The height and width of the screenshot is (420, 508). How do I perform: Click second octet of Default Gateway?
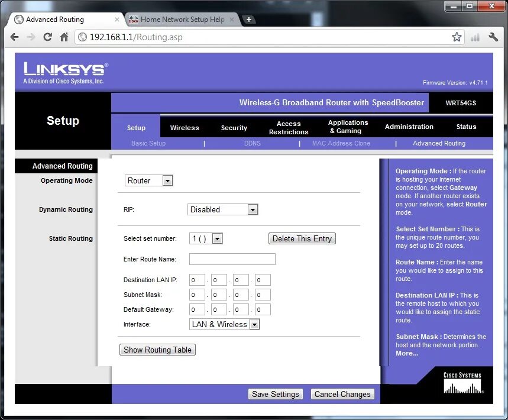(219, 309)
